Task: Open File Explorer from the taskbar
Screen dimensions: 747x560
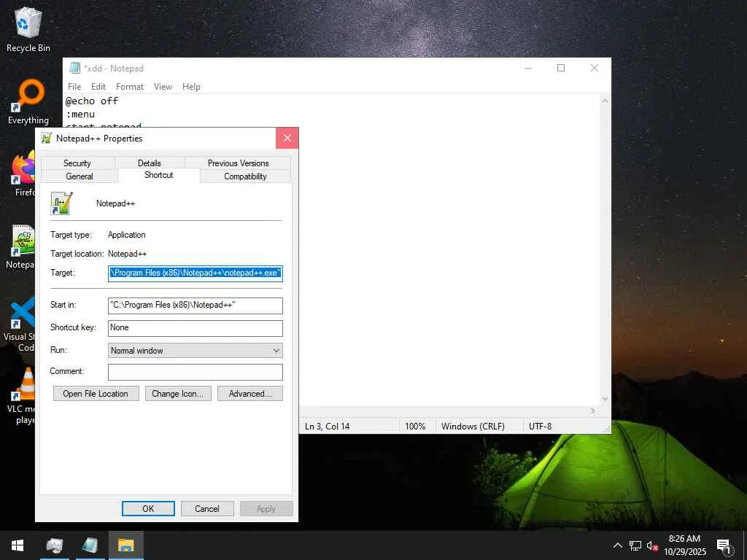Action: click(x=125, y=545)
